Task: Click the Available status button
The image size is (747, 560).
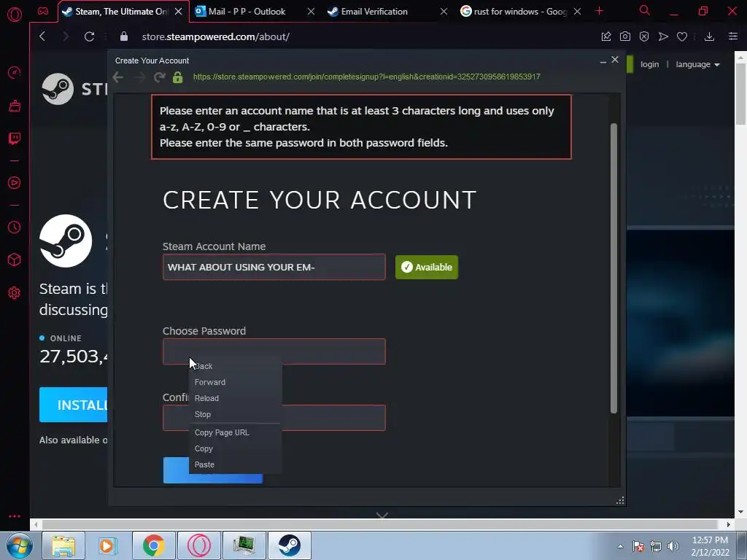Action: point(426,267)
